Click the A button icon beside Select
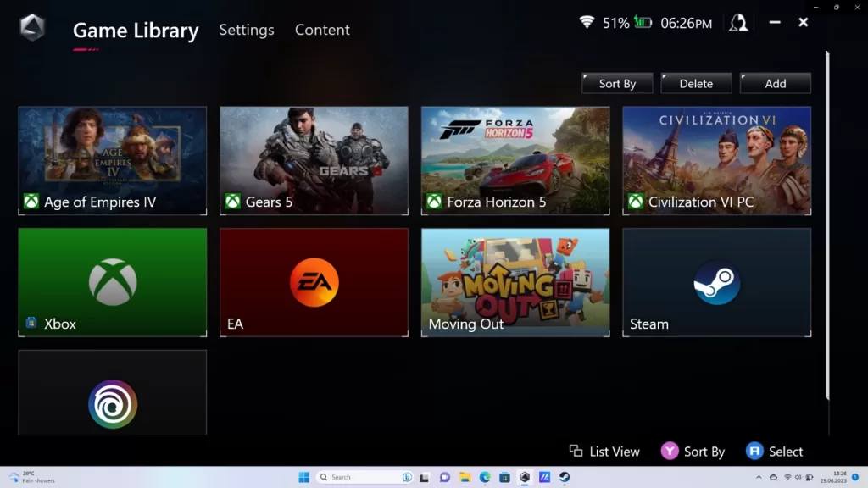 click(754, 451)
